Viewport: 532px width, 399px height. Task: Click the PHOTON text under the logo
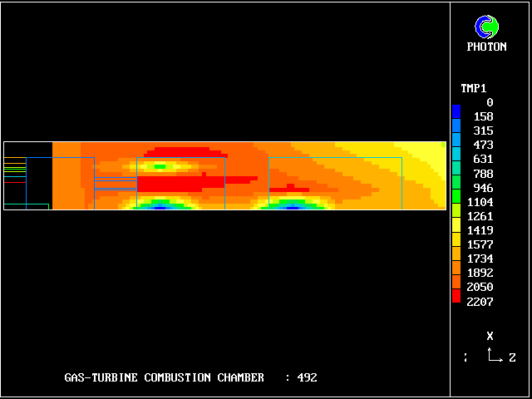pos(487,47)
